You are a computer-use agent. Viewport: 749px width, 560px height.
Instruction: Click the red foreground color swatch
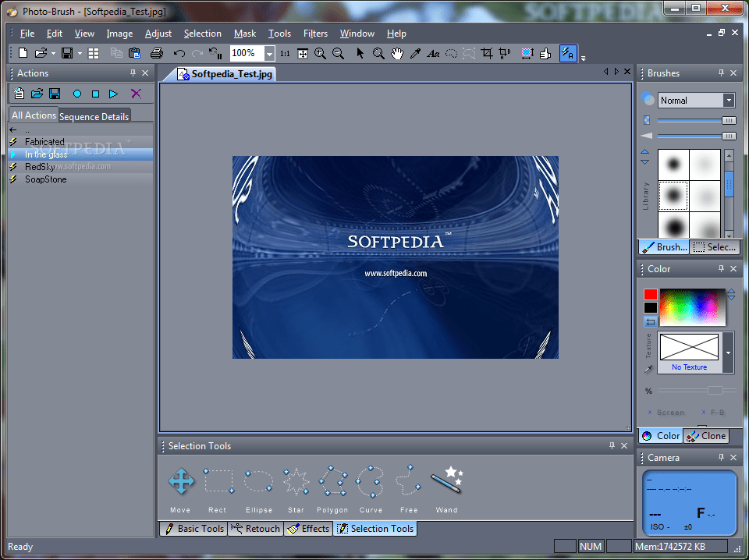650,295
